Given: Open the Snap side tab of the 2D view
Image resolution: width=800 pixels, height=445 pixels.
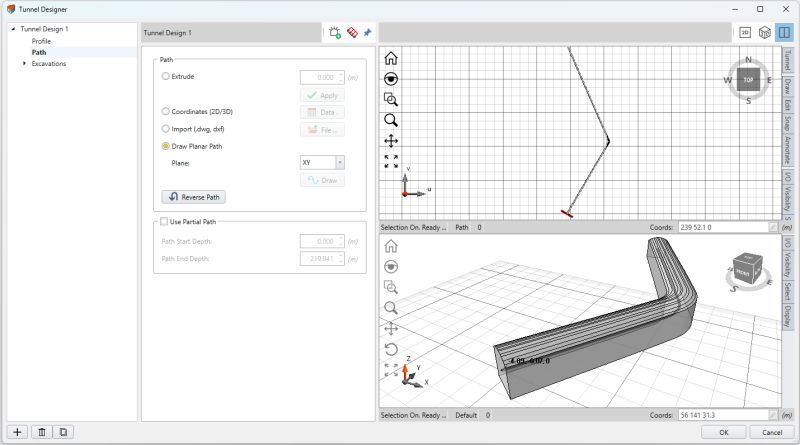Looking at the screenshot, I should pos(787,123).
